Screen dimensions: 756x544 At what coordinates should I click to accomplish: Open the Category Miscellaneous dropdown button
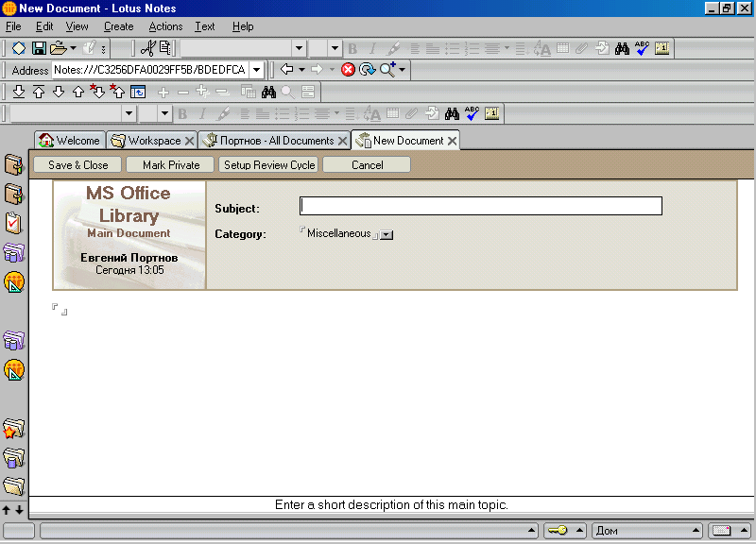coord(387,234)
